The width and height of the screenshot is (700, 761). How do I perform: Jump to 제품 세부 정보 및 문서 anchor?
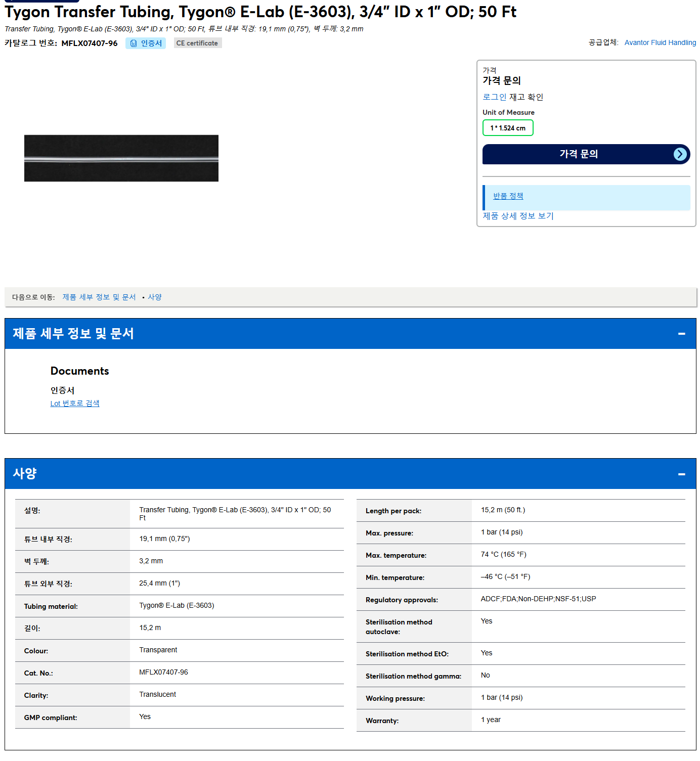(x=99, y=297)
